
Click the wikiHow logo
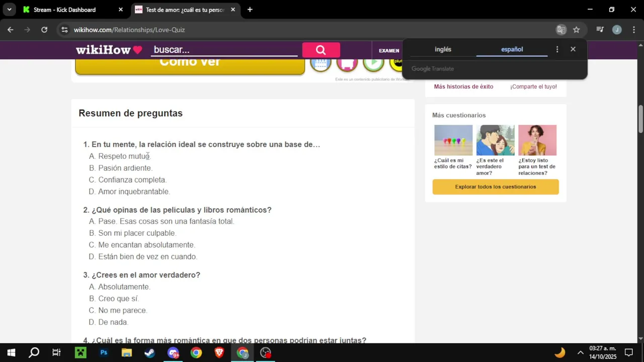pyautogui.click(x=109, y=50)
